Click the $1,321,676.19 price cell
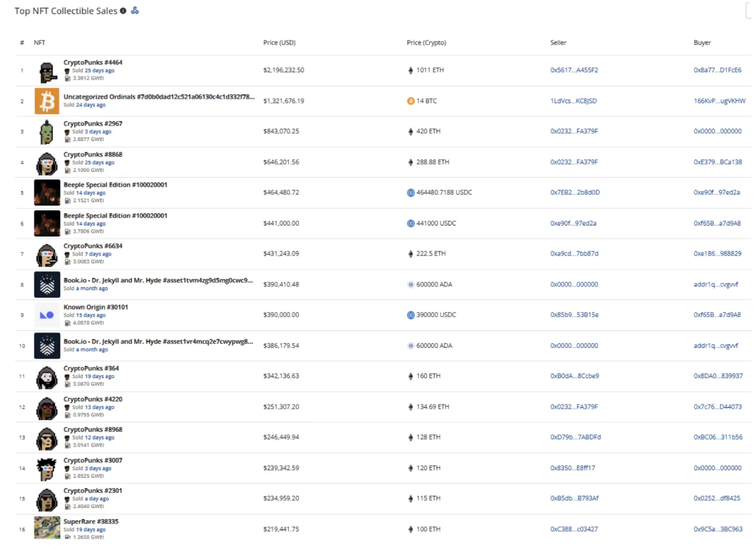This screenshot has height=550, width=756. point(283,101)
